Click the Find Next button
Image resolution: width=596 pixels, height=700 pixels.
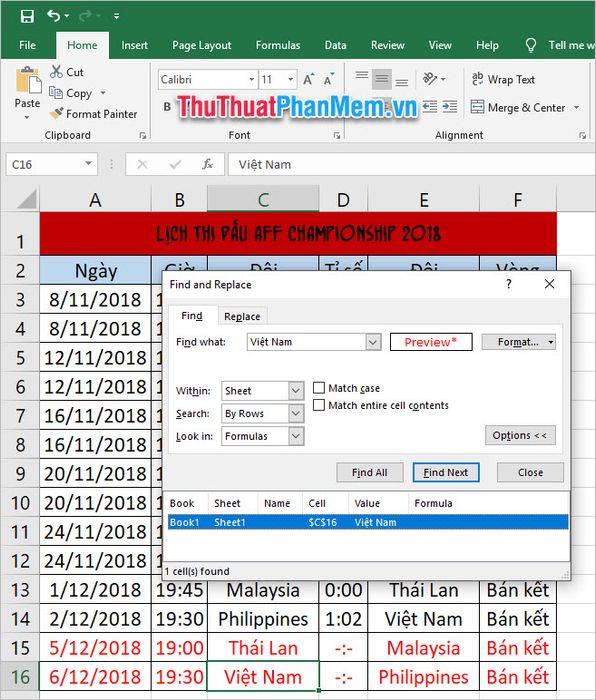pos(446,472)
